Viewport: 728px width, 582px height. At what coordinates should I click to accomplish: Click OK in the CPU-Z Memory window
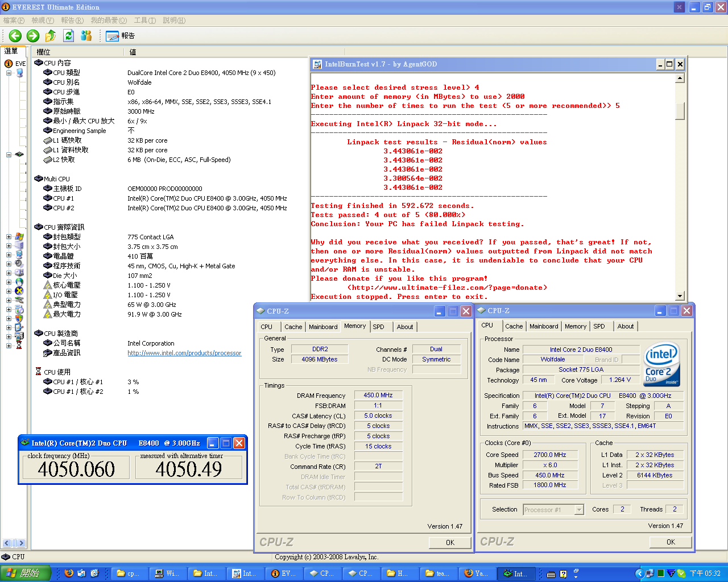point(450,542)
